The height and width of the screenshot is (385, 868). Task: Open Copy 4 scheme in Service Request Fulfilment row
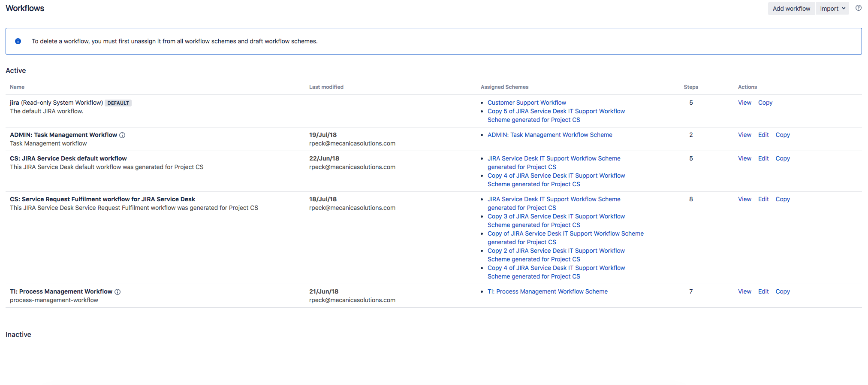556,272
